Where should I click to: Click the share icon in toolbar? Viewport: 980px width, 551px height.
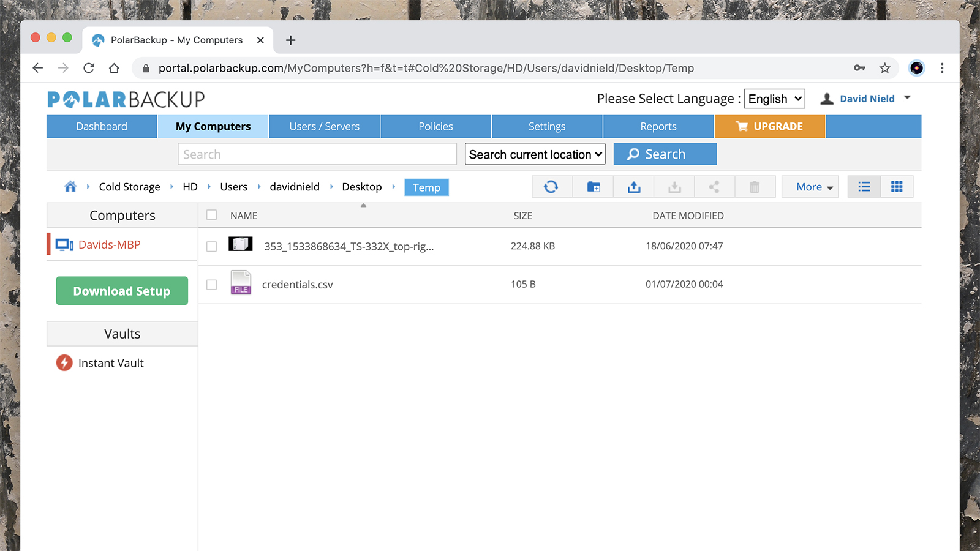[714, 187]
